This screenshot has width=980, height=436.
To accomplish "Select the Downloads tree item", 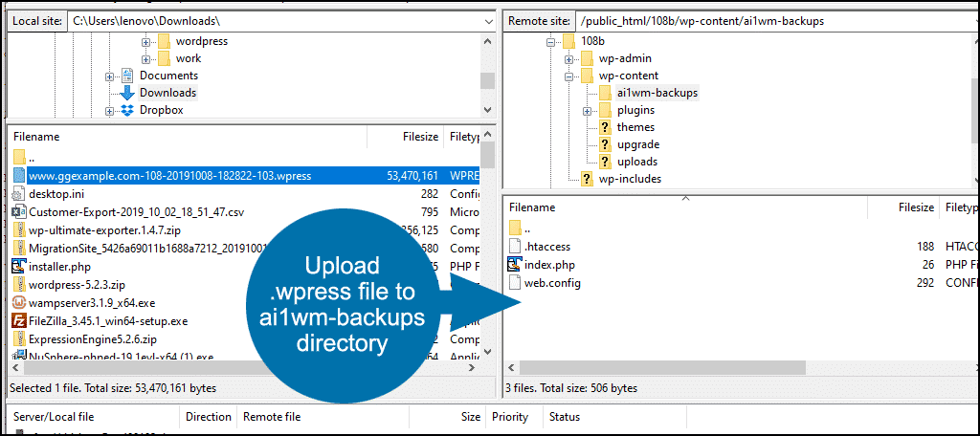I will (x=168, y=93).
